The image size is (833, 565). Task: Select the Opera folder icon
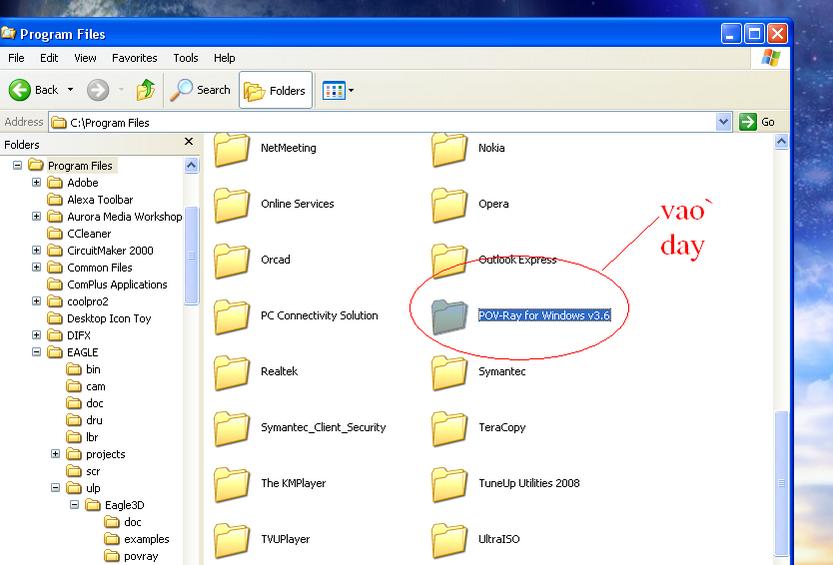pos(449,205)
